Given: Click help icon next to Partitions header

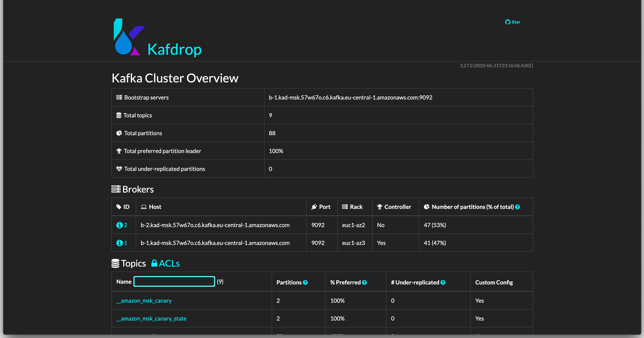Looking at the screenshot, I should tap(305, 282).
